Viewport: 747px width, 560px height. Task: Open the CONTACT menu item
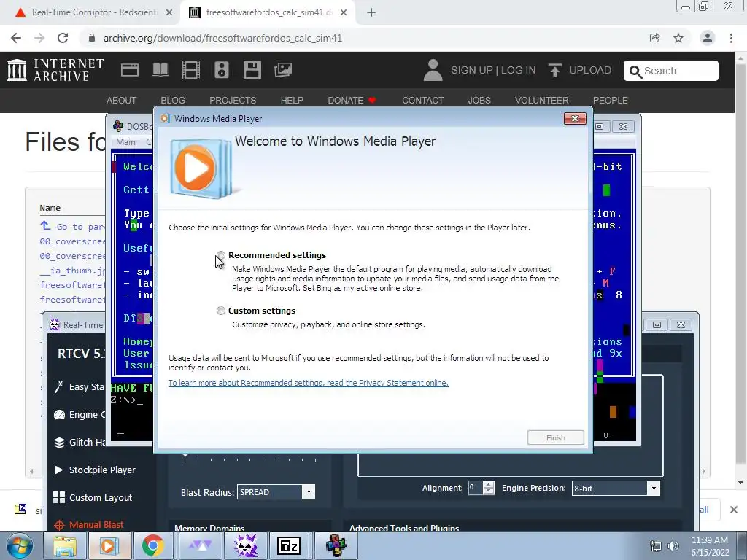click(422, 101)
